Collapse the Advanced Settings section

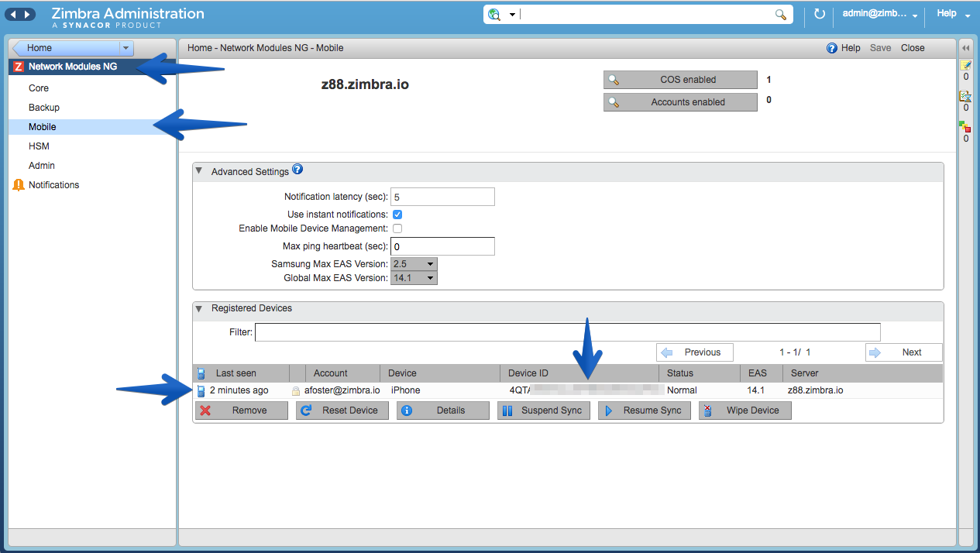[x=199, y=171]
